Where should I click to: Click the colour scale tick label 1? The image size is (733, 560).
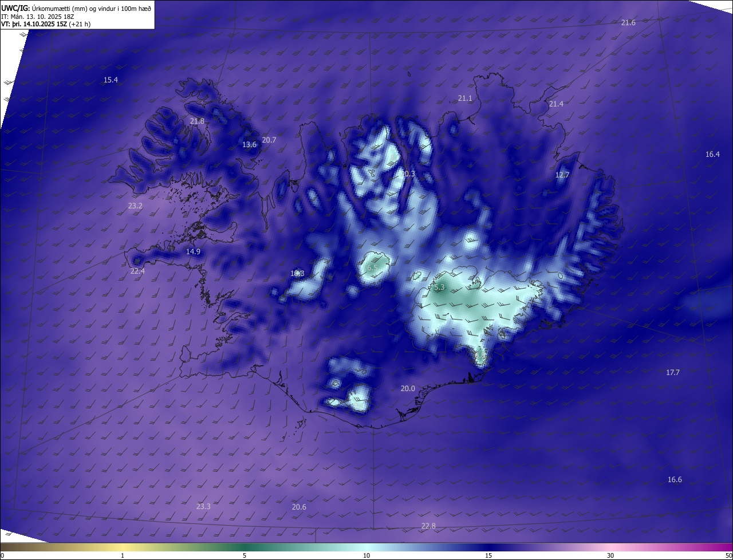click(123, 556)
